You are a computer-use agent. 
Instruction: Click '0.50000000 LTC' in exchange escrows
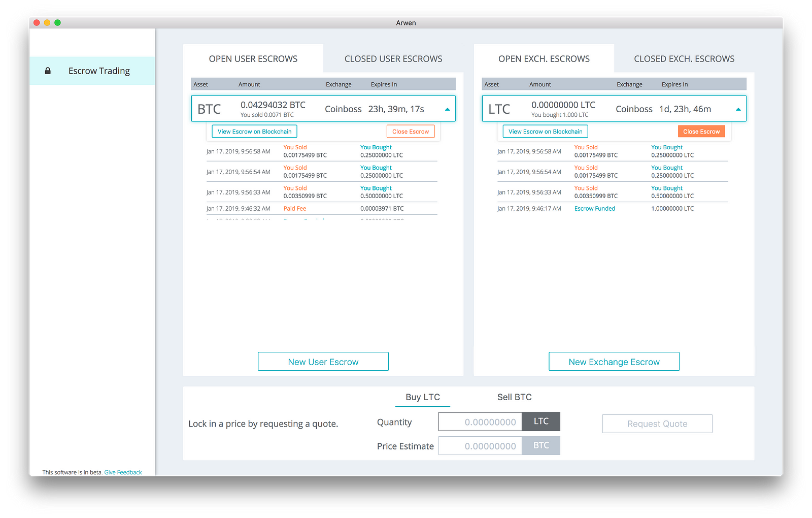pyautogui.click(x=672, y=196)
